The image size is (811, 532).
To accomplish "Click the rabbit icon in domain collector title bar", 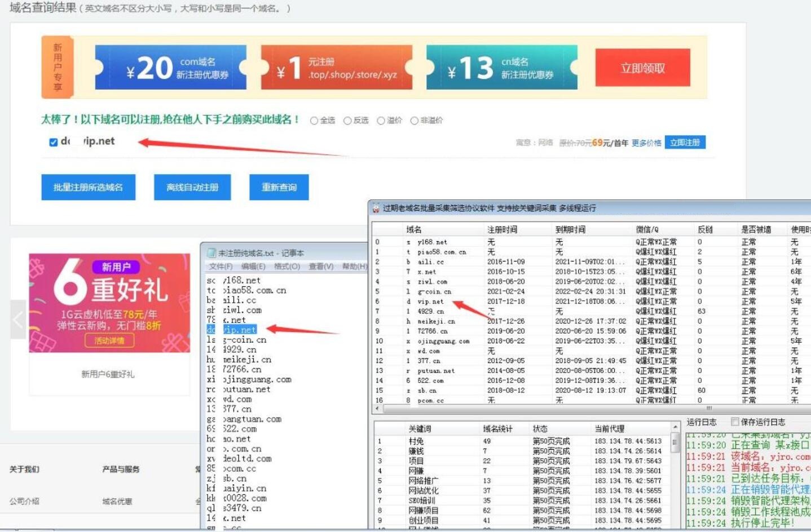I will click(x=376, y=209).
